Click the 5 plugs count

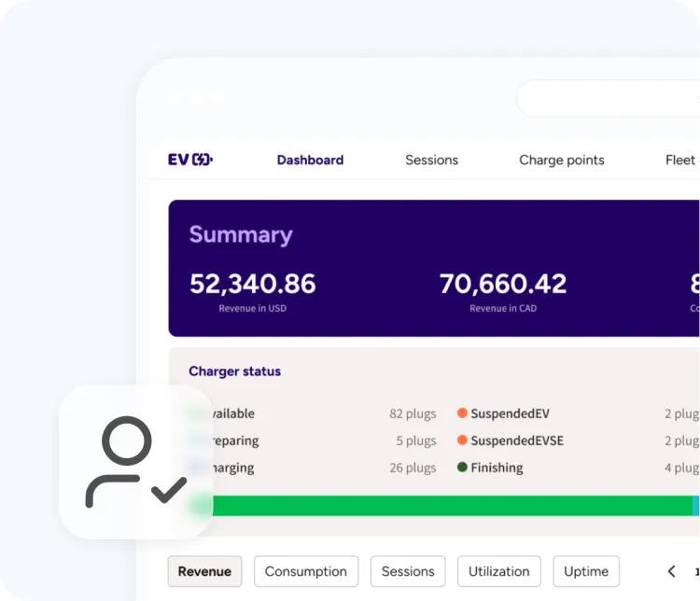tap(416, 441)
